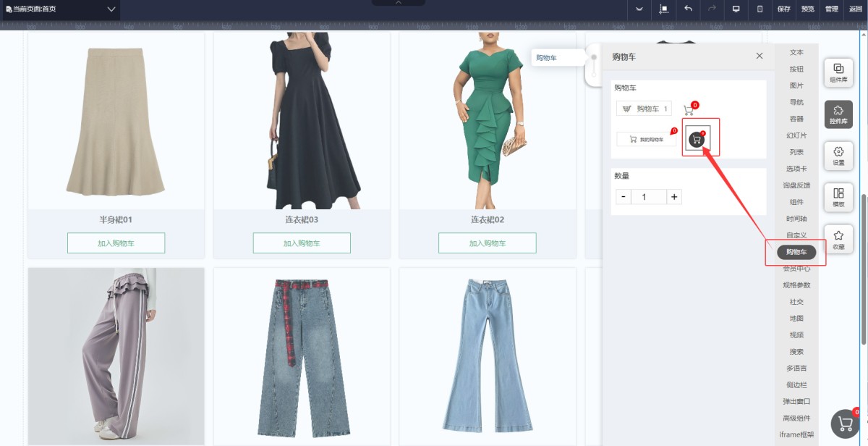Click the 保存 save button
Image resolution: width=868 pixels, height=446 pixels.
pos(784,9)
